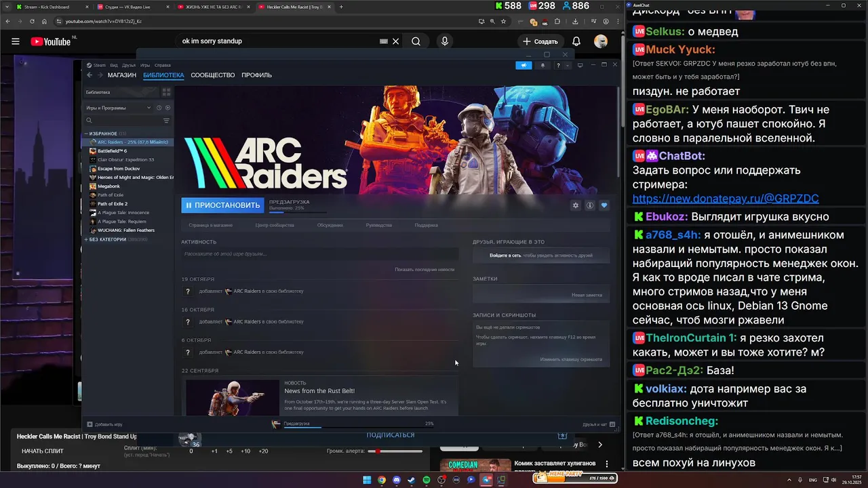Toggle ARC Raiders favorite heart icon
868x488 pixels.
(604, 205)
